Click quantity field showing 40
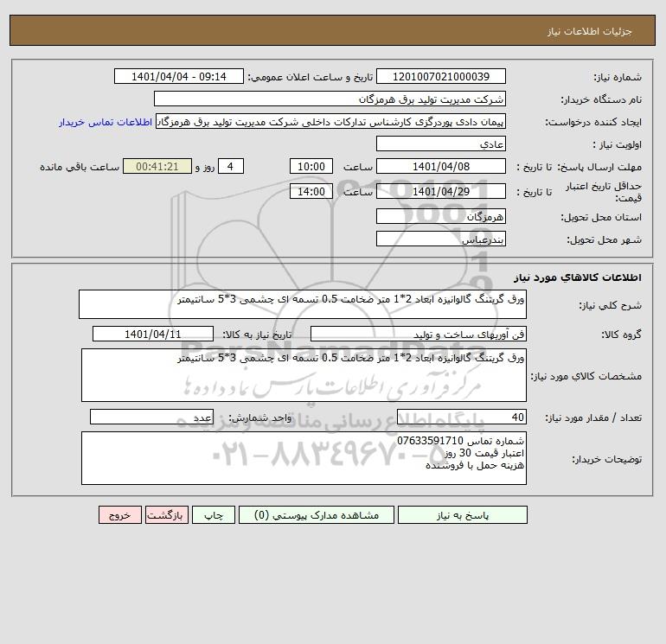The image size is (666, 644). point(462,417)
